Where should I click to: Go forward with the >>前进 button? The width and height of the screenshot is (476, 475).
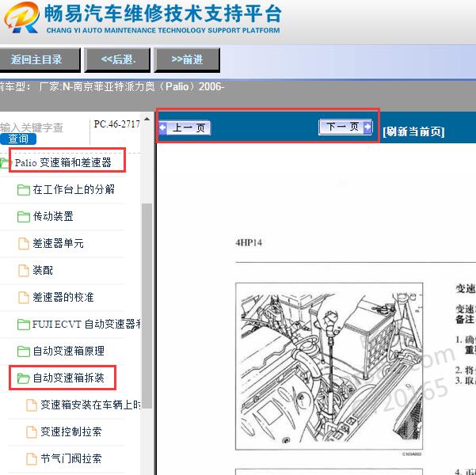(187, 59)
